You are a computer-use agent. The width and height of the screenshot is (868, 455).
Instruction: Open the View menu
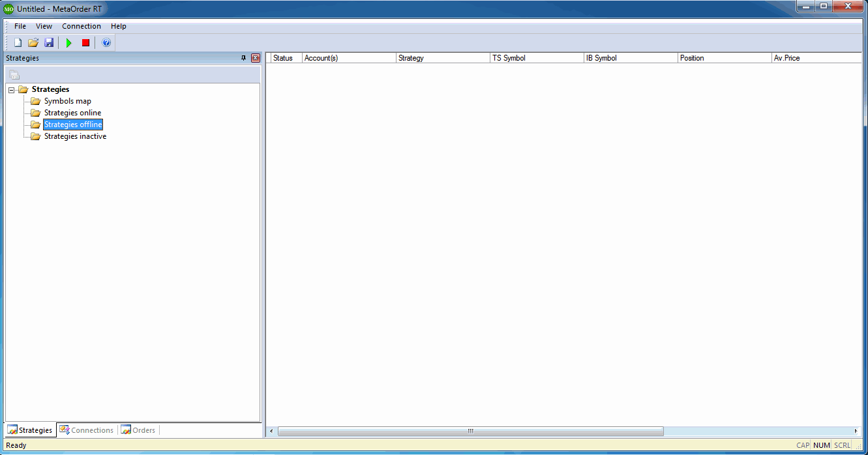pyautogui.click(x=44, y=26)
